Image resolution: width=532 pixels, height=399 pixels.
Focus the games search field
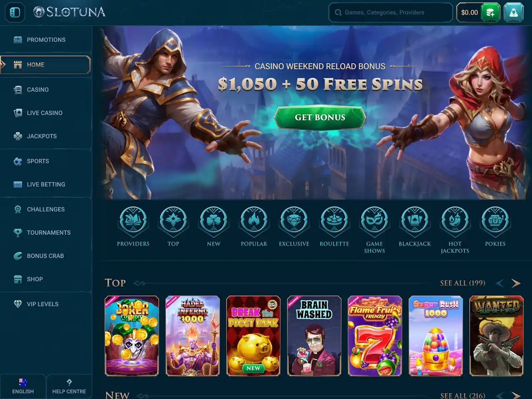(x=391, y=12)
